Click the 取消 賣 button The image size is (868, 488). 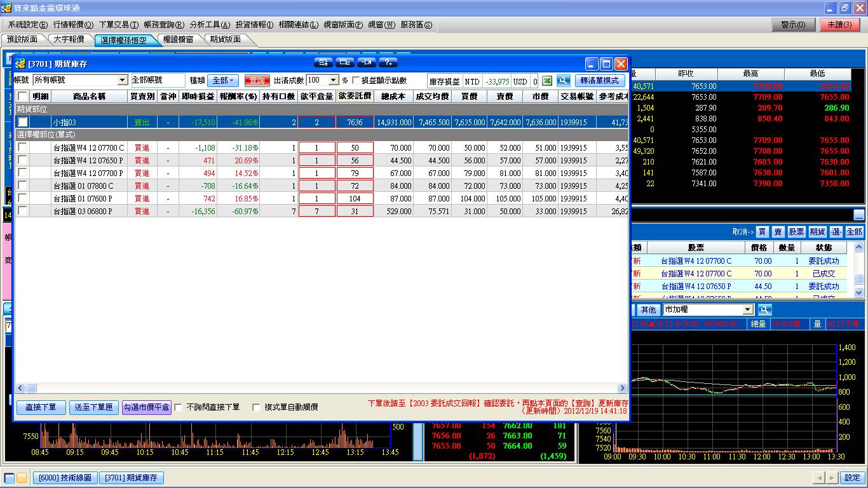(x=778, y=232)
